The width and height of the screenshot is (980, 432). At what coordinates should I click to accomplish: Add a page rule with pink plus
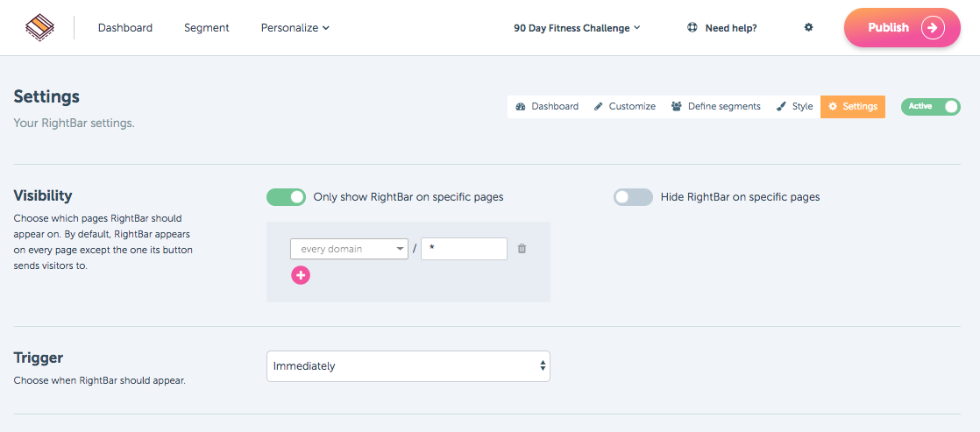point(301,275)
